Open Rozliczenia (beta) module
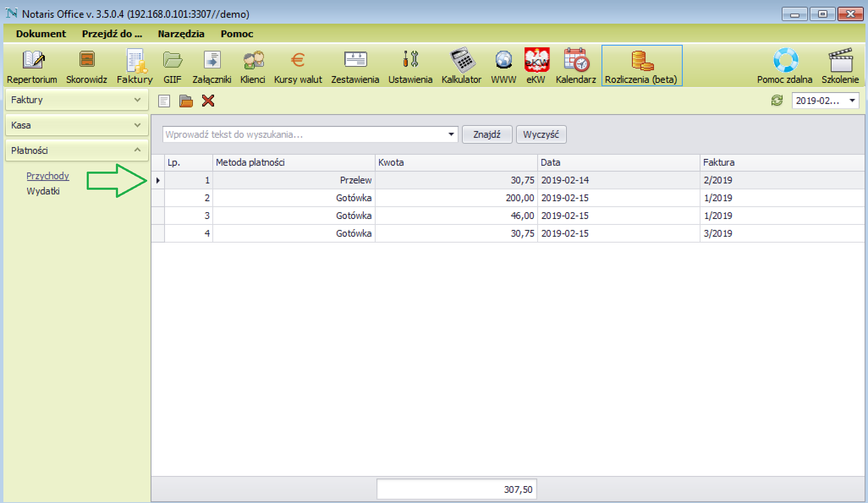The image size is (868, 503). (642, 66)
